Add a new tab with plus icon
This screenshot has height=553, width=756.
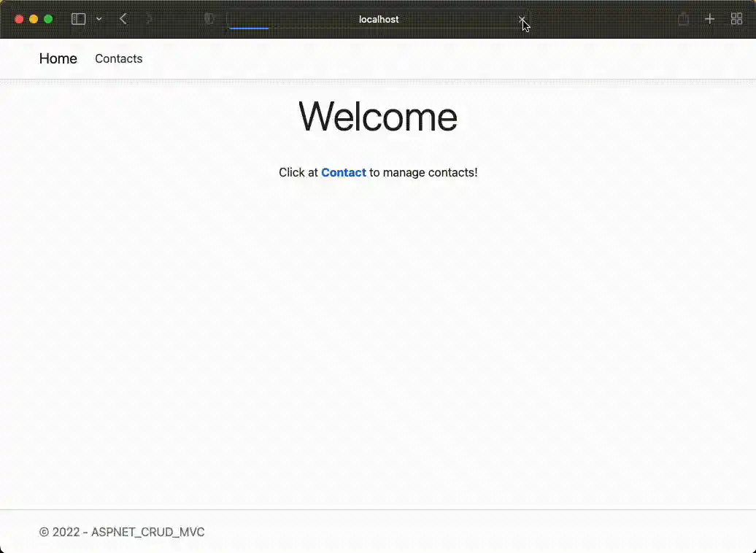710,19
